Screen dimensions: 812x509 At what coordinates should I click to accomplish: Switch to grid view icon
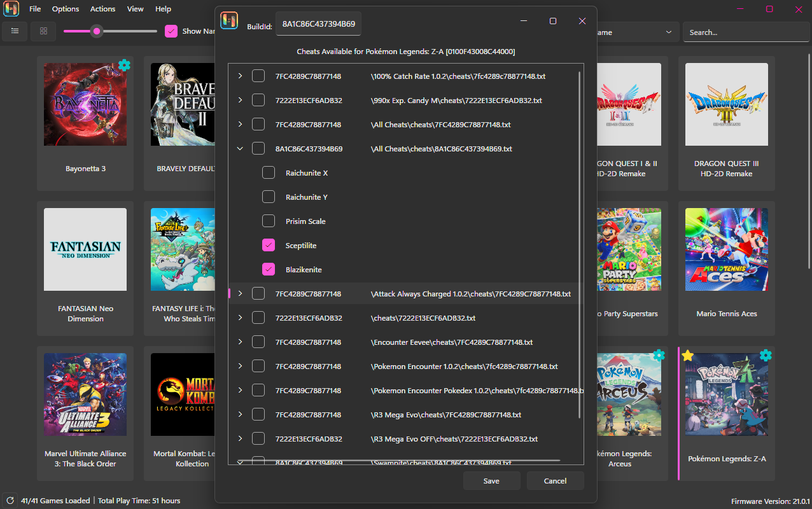tap(43, 31)
